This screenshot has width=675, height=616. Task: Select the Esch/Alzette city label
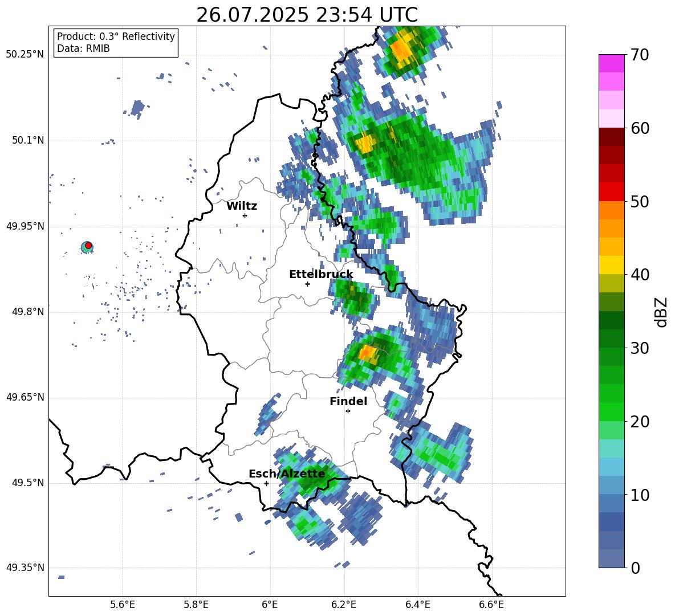[x=287, y=474]
